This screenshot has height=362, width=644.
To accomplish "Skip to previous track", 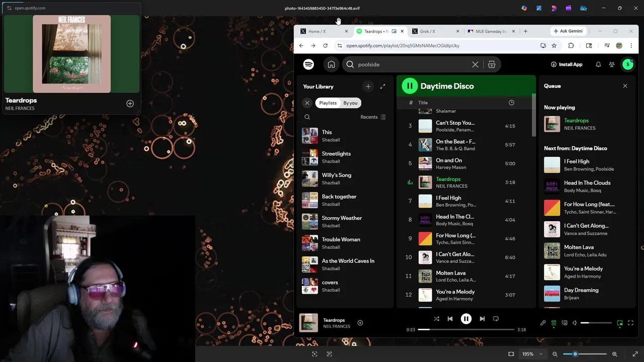I will pyautogui.click(x=450, y=319).
